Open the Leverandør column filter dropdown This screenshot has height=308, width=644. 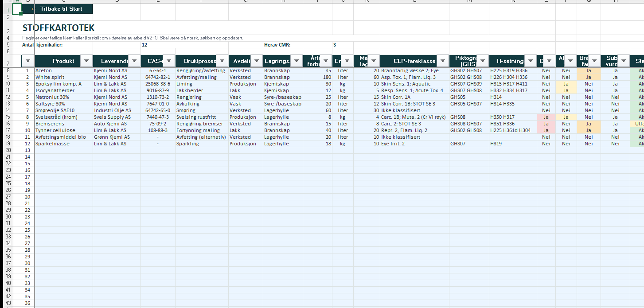(x=134, y=61)
